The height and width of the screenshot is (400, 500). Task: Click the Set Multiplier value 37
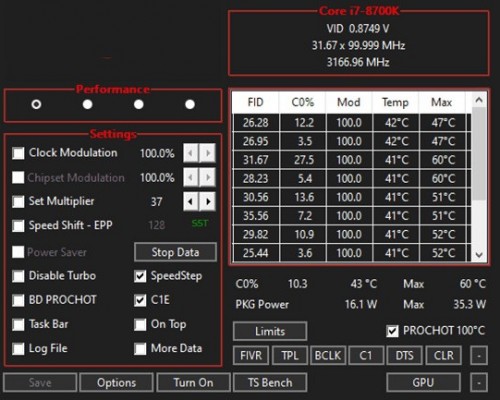click(x=157, y=202)
